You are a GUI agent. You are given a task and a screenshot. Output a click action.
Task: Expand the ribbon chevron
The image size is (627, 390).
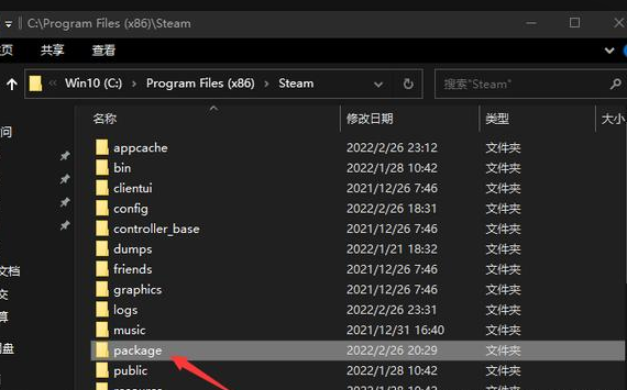click(x=609, y=50)
